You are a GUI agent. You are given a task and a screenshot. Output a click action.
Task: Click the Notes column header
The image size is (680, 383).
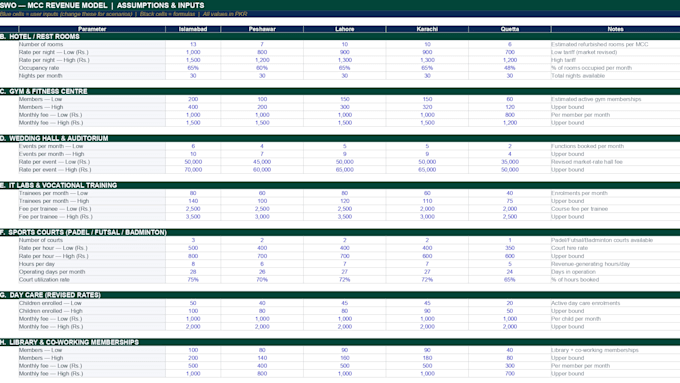[x=615, y=29]
